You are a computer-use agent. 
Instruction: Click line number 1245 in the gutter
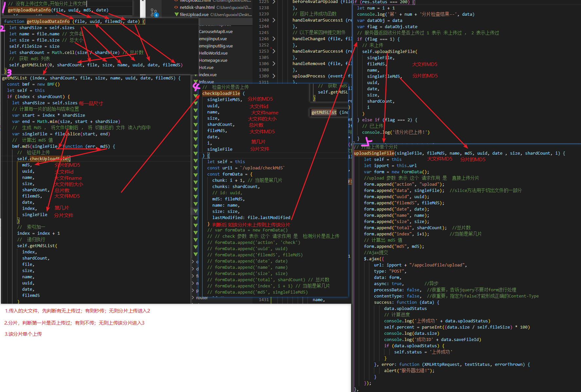[x=264, y=32]
